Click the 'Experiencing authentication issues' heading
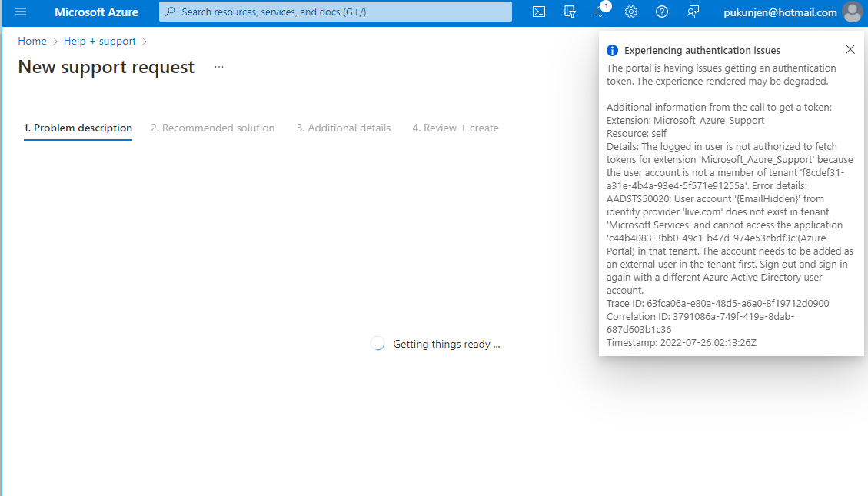This screenshot has width=868, height=496. [x=702, y=51]
